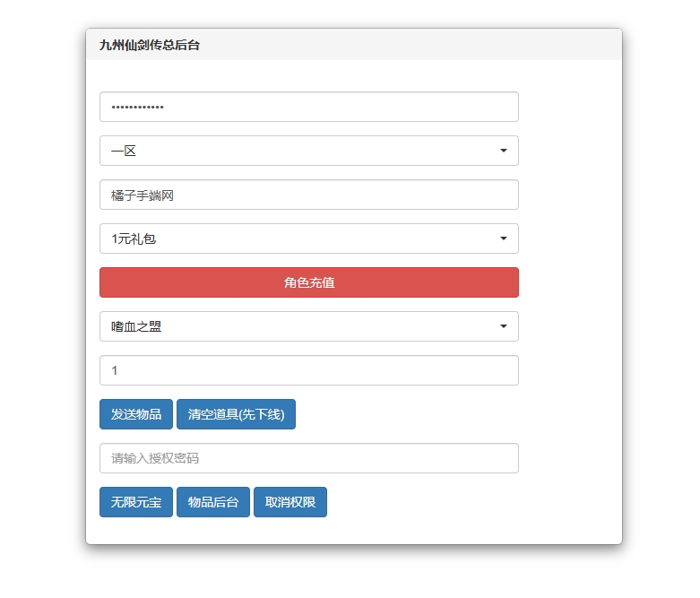Image resolution: width=700 pixels, height=598 pixels.
Task: Open the 一区 server dropdown
Action: pos(309,151)
